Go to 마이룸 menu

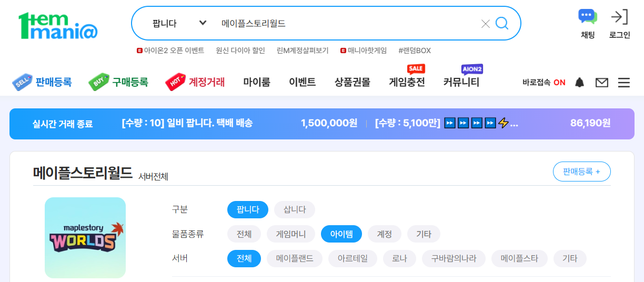click(x=257, y=82)
